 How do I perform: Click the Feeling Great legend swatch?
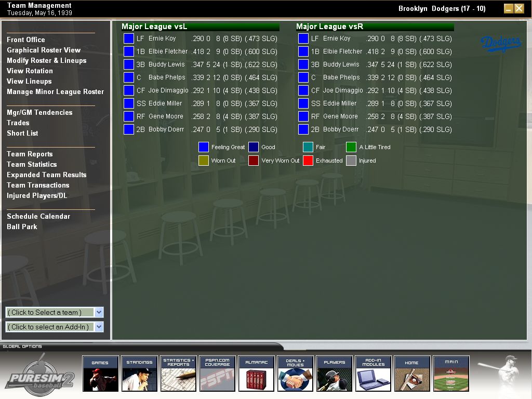click(x=204, y=147)
